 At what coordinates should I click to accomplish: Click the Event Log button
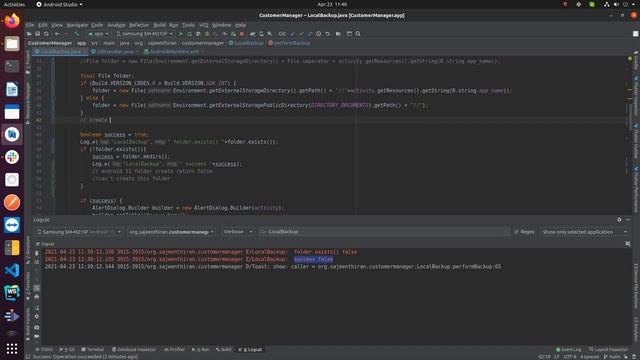(x=569, y=350)
